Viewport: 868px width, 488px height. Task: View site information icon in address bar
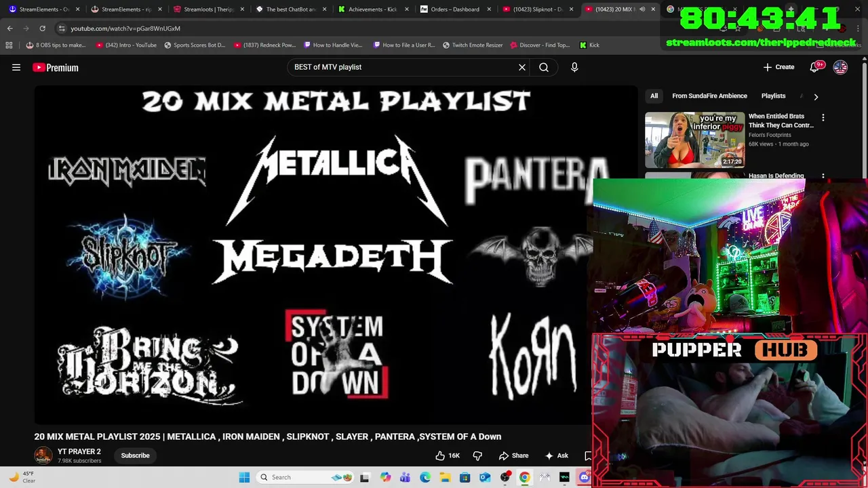(62, 28)
